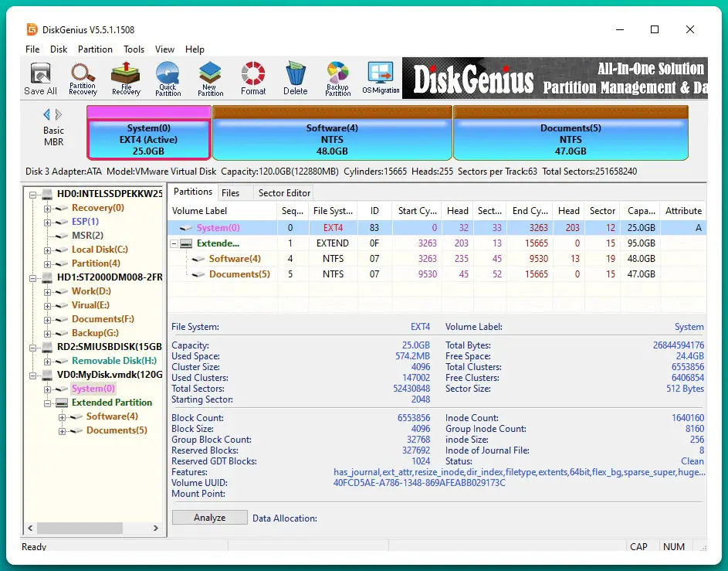Click the Delete partition icon

pyautogui.click(x=295, y=77)
